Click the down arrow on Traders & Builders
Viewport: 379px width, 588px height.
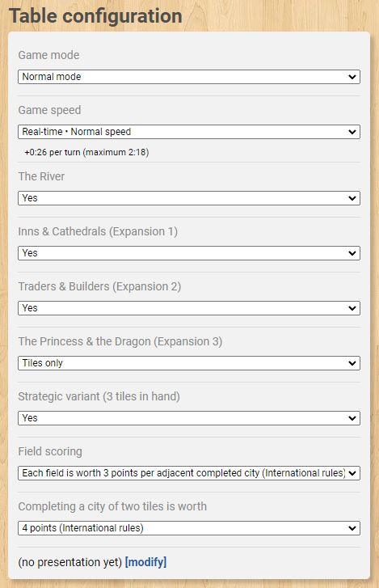coord(352,308)
